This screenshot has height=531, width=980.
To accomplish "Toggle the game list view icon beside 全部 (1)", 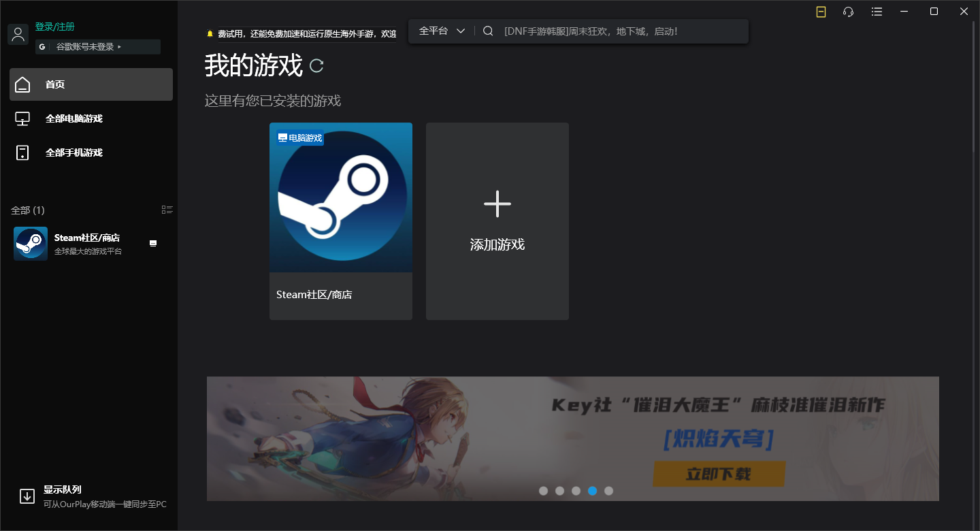I will click(x=167, y=210).
